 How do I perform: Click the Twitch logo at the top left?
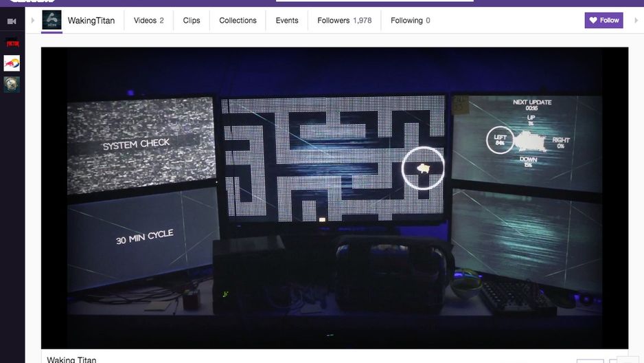[32, 1]
